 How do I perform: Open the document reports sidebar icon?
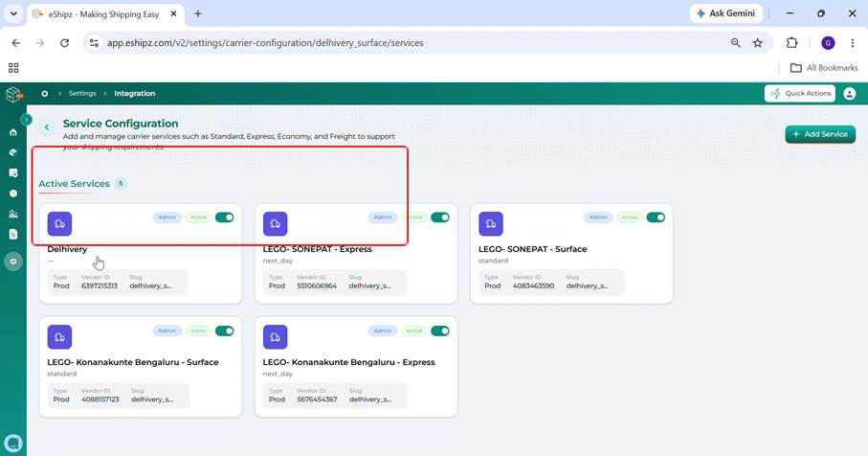(13, 235)
